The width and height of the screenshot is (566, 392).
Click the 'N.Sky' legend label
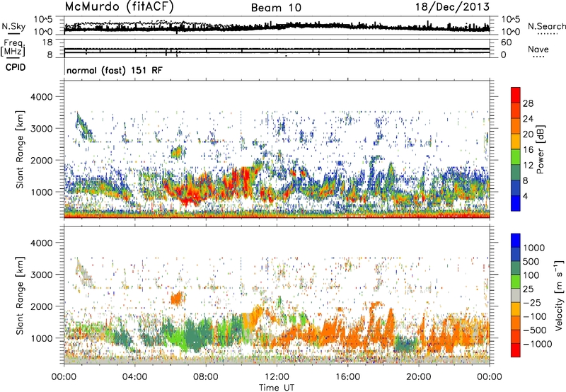[13, 26]
